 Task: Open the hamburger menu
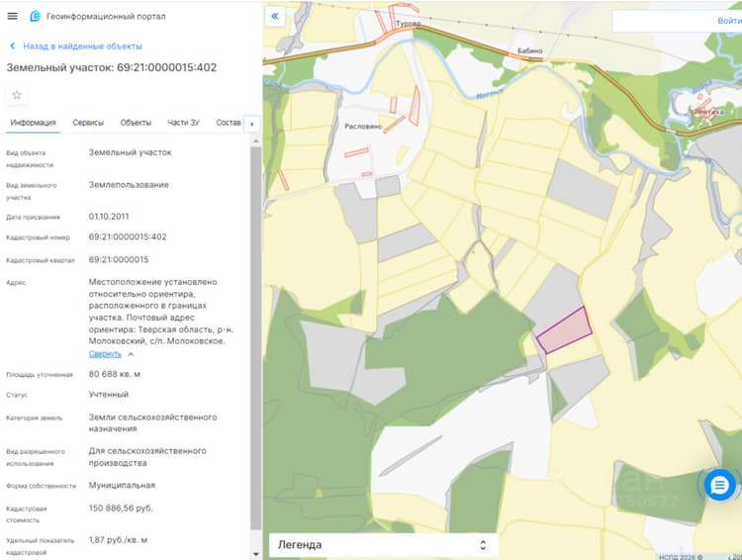point(12,16)
